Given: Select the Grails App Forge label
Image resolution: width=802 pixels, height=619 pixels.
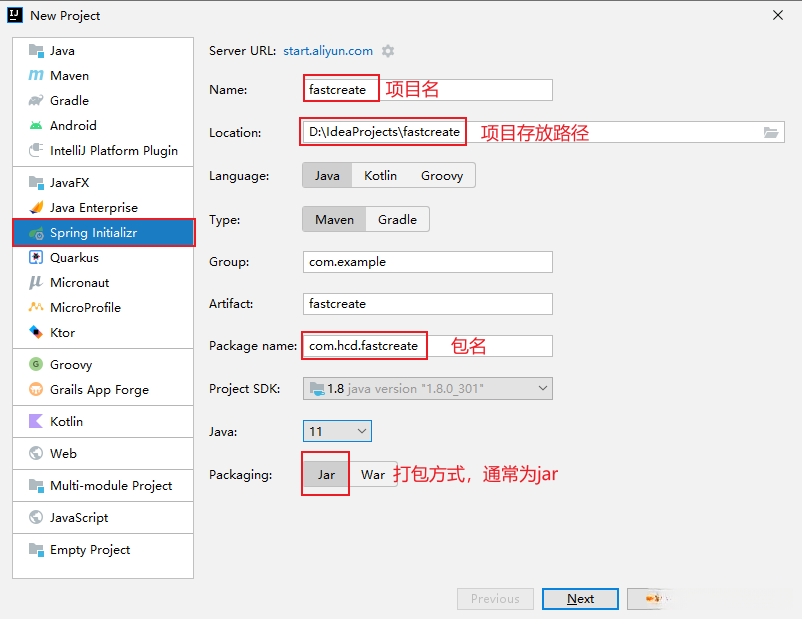Looking at the screenshot, I should (99, 390).
